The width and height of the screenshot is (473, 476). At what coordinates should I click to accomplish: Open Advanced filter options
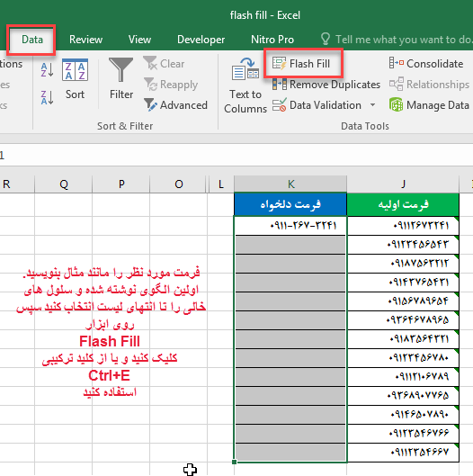pos(175,105)
